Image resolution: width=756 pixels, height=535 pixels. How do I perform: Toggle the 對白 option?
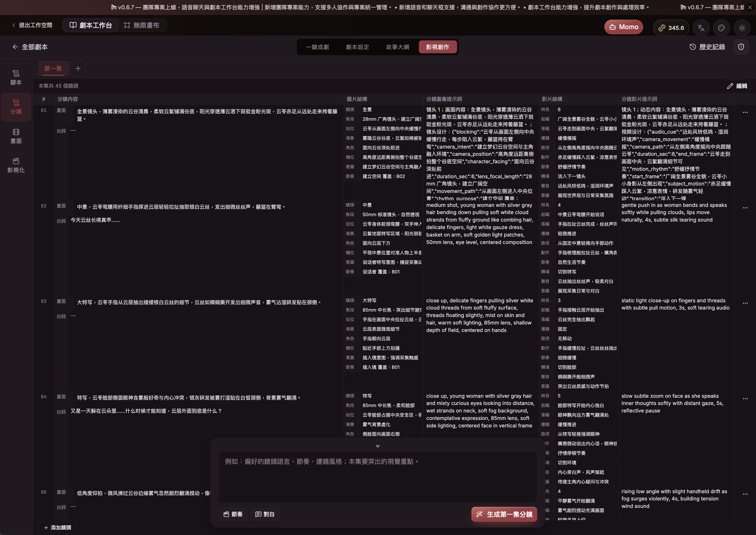coord(265,514)
